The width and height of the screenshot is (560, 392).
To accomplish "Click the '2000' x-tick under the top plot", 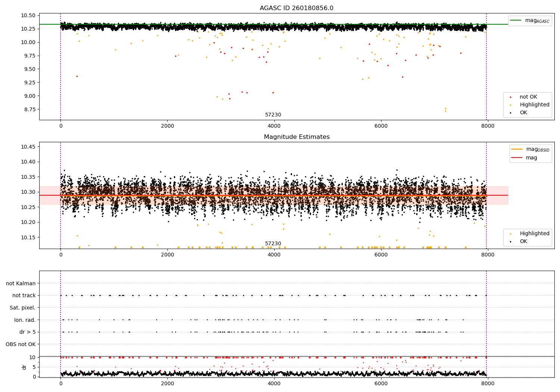I will (167, 126).
